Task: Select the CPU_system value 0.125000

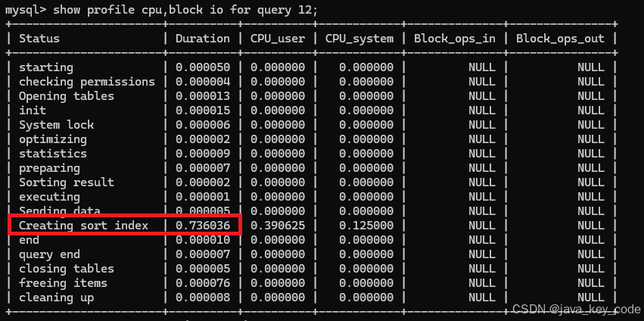Action: pos(366,226)
